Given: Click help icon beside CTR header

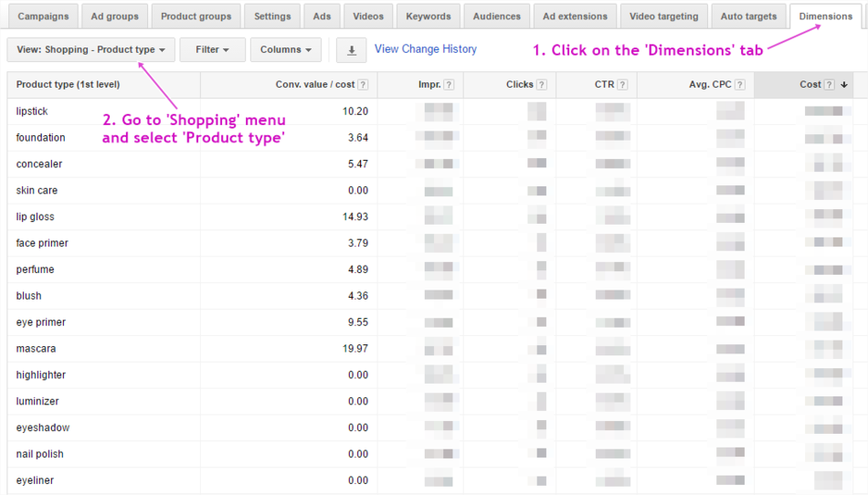Looking at the screenshot, I should (x=622, y=85).
